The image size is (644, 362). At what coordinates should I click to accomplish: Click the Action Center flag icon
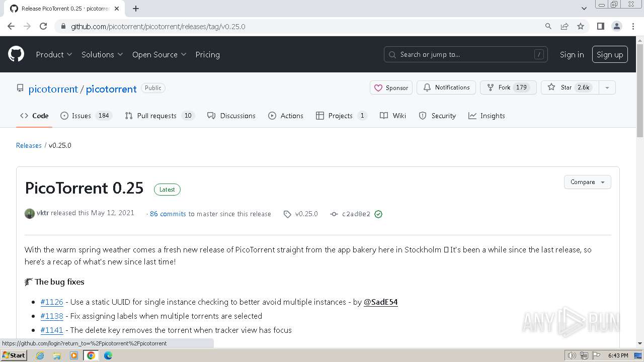click(596, 355)
